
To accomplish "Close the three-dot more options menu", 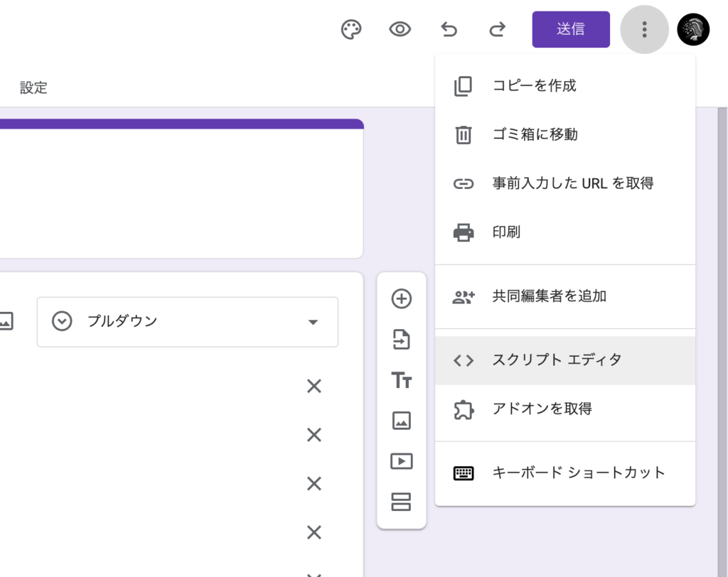I will tap(644, 29).
